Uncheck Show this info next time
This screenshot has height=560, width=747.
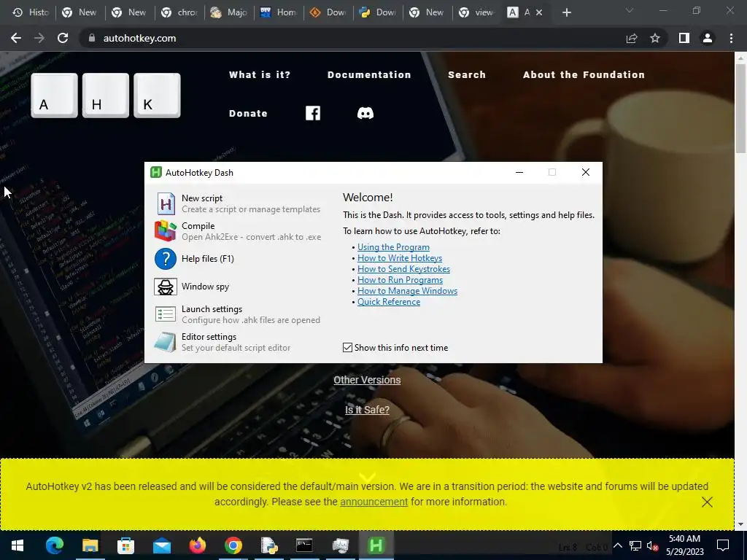347,348
